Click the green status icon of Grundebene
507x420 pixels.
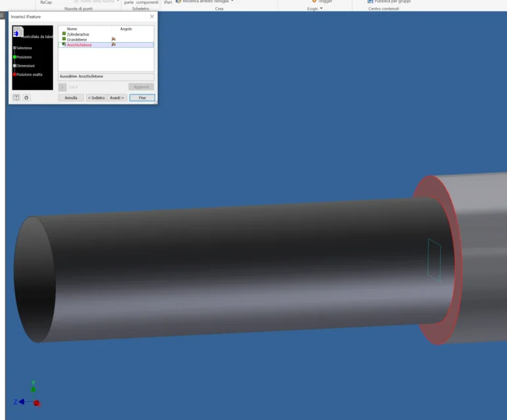[64, 39]
